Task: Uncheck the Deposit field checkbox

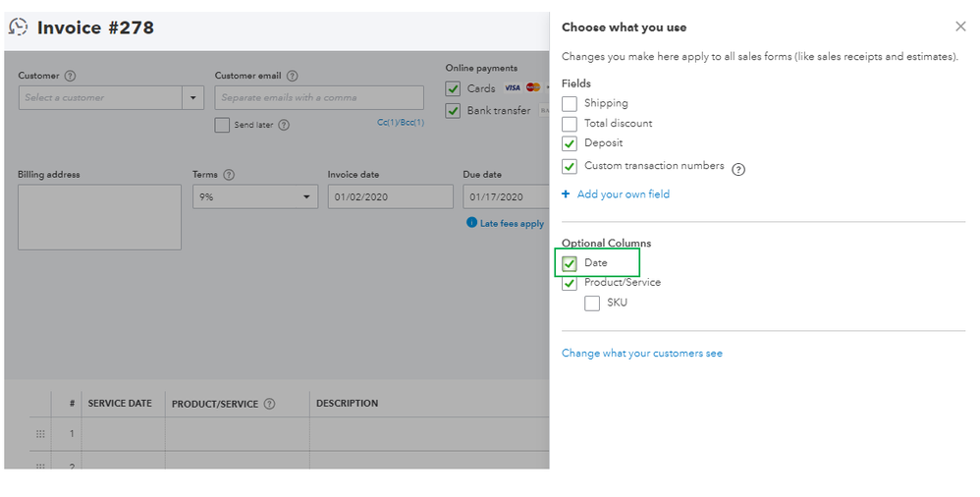Action: (x=570, y=143)
